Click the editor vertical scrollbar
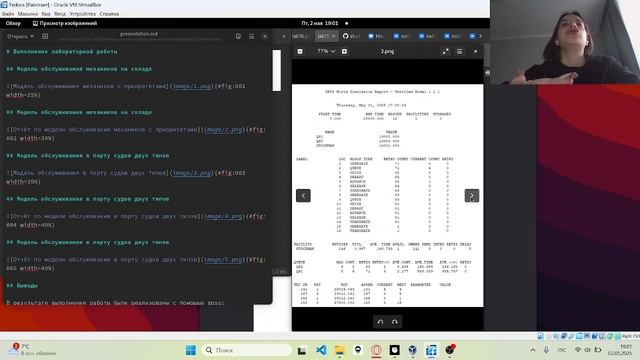This screenshot has height=360, width=640. click(x=276, y=70)
